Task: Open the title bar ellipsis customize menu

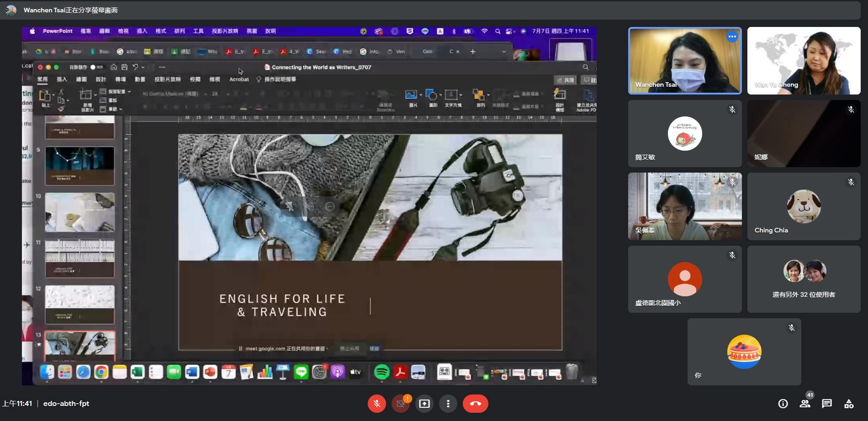Action: point(162,67)
